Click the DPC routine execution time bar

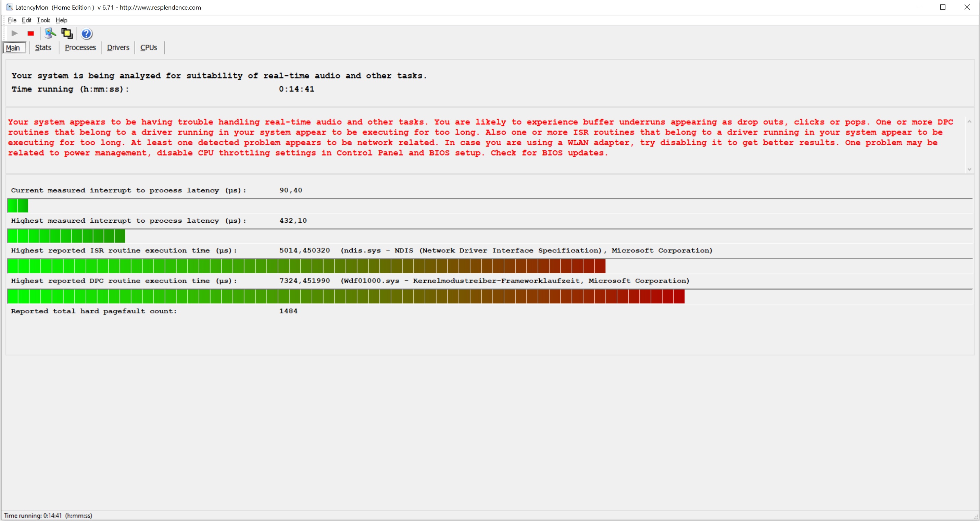point(345,296)
